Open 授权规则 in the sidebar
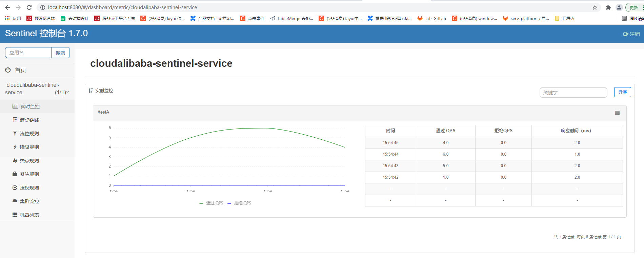This screenshot has width=644, height=258. coord(37,188)
